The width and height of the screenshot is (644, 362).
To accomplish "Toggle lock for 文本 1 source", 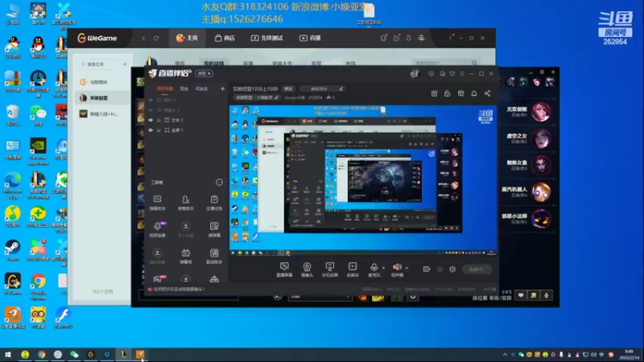I will [x=159, y=120].
